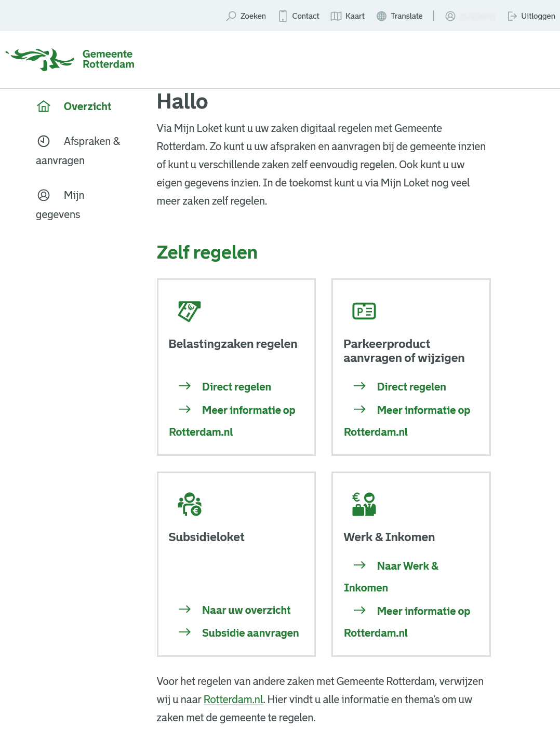The height and width of the screenshot is (741, 560).
Task: Select the Kaart map icon
Action: click(x=335, y=16)
